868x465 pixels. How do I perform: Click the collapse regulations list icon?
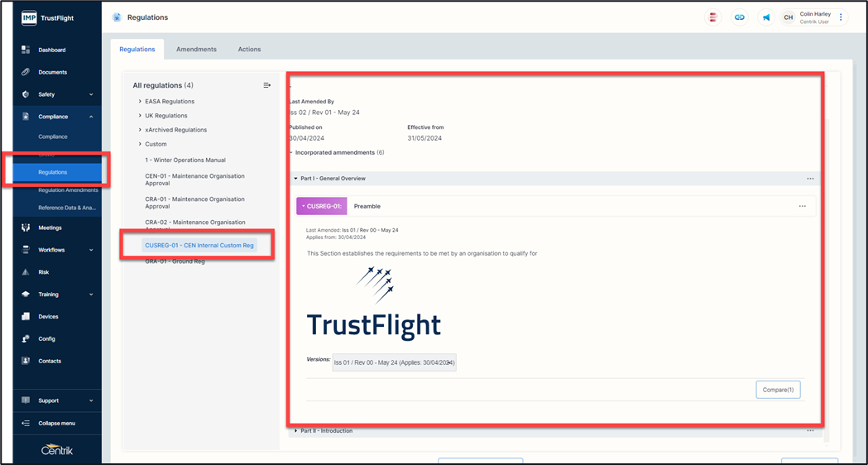click(266, 85)
